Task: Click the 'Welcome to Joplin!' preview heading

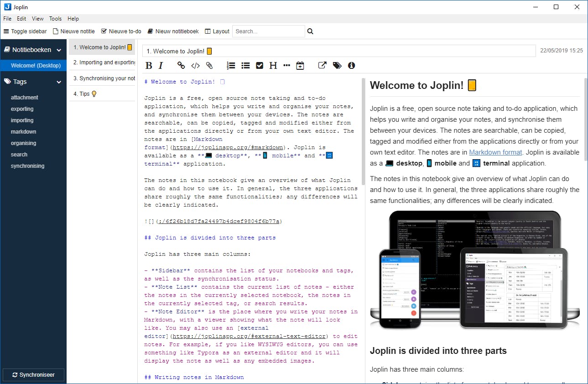Action: [x=423, y=85]
